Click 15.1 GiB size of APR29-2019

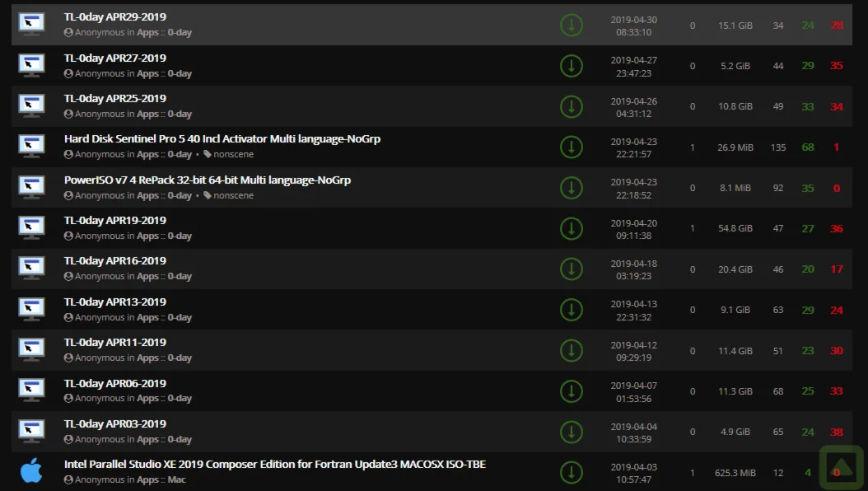(x=735, y=26)
